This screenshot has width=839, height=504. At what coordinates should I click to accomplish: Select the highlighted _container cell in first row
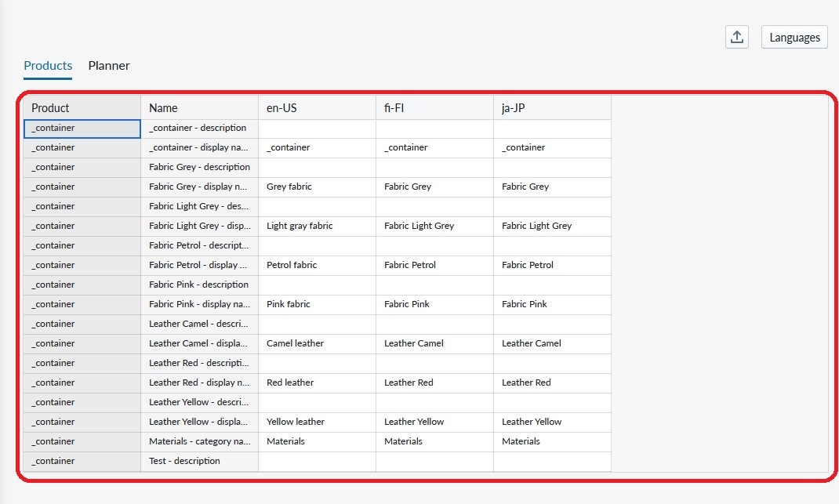[x=82, y=129]
